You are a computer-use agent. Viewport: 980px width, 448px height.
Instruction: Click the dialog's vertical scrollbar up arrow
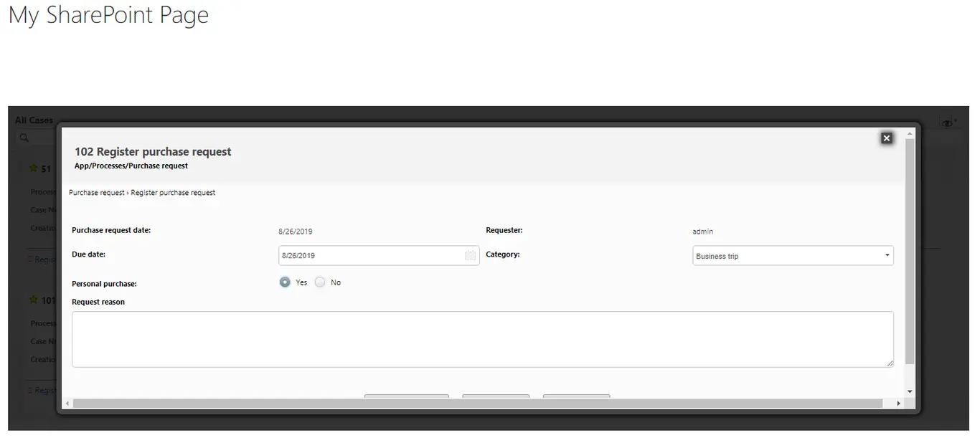coord(910,133)
